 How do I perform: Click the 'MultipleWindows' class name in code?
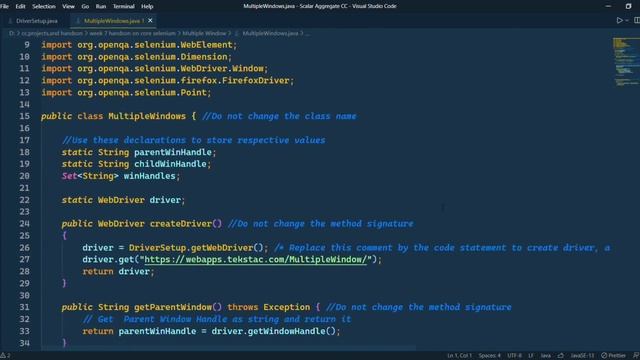(x=147, y=116)
